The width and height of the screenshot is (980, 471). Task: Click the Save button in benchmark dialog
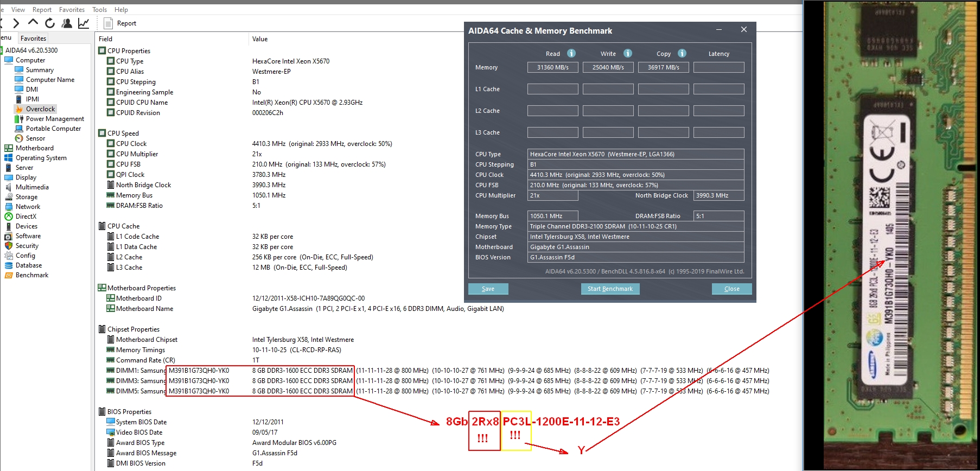click(x=488, y=289)
